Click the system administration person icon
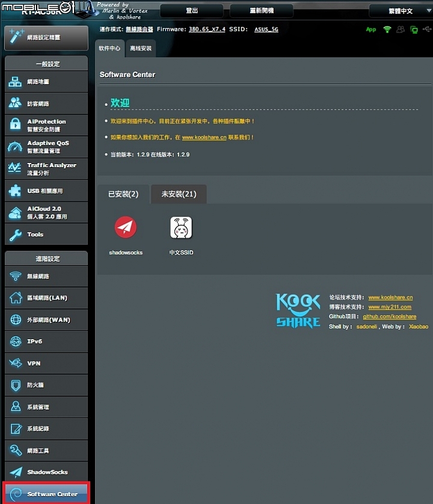Viewport: 433px width, 504px height. [16, 407]
